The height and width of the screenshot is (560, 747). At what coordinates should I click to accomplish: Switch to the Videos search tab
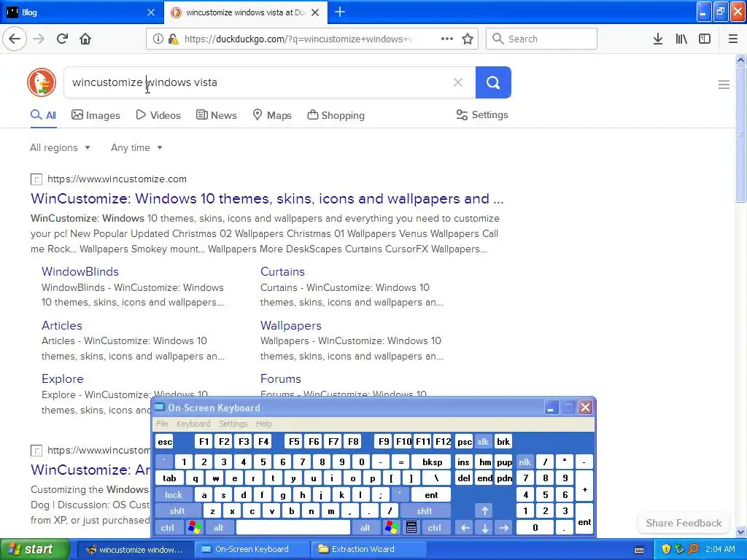pos(158,115)
